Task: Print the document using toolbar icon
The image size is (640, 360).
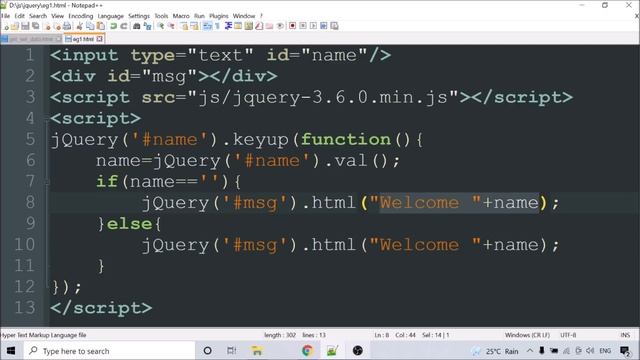Action: (67, 26)
